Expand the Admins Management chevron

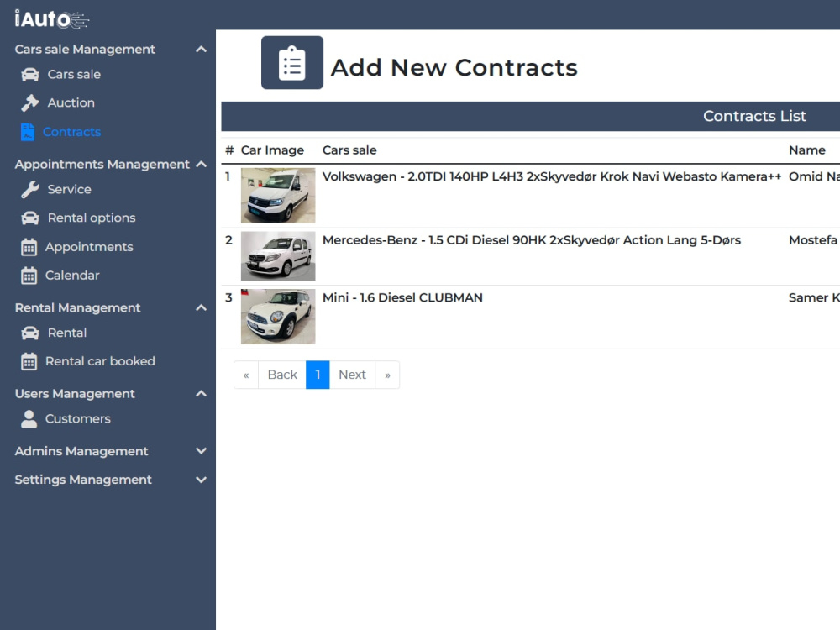(202, 451)
